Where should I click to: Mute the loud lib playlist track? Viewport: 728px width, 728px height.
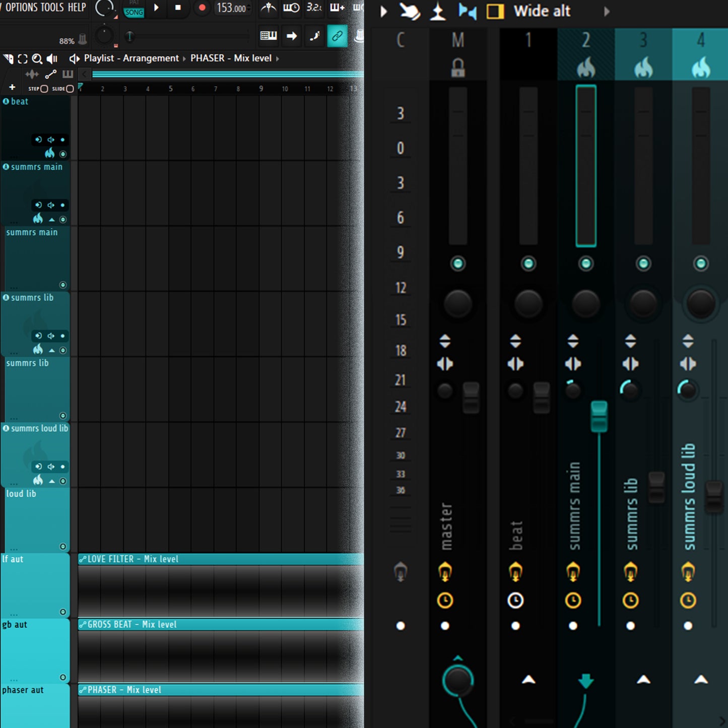point(63,547)
